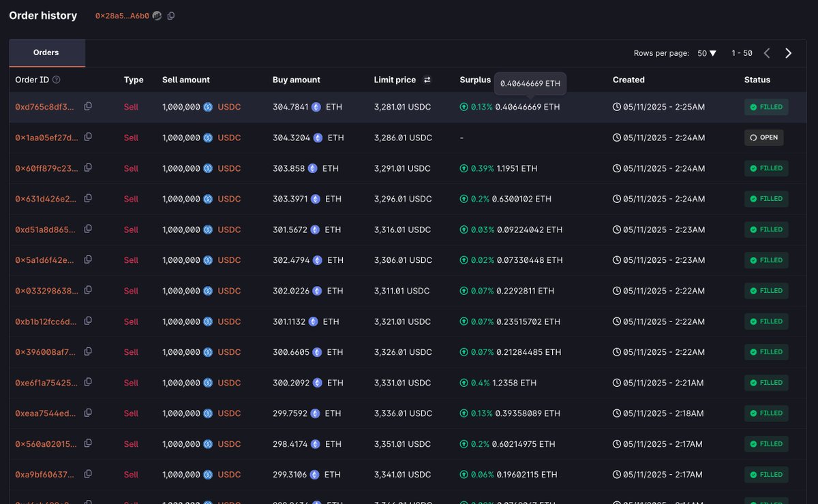The height and width of the screenshot is (504, 818).
Task: Click the Surplus column header
Action: point(475,80)
